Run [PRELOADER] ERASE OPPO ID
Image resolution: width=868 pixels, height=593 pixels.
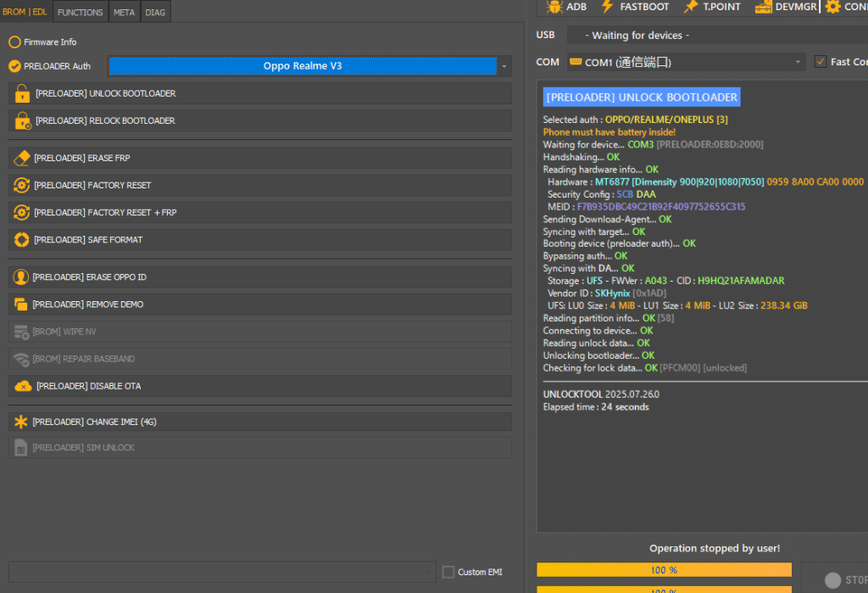(260, 277)
